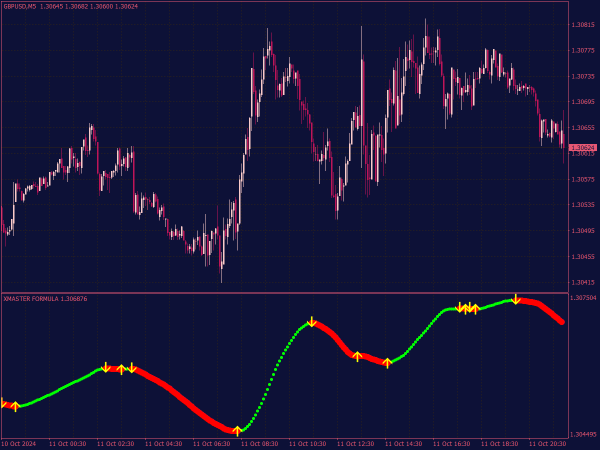Click the first down arrow above 11 Oct 02:30

point(106,367)
